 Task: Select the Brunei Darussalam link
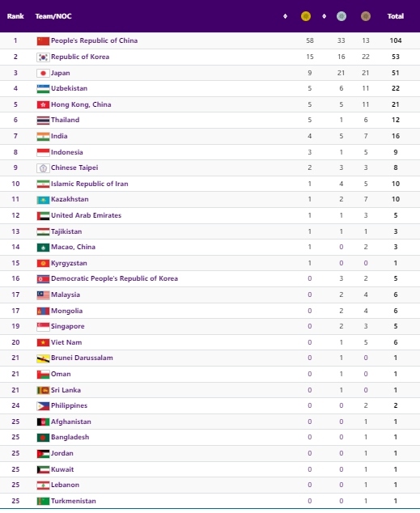tap(82, 358)
